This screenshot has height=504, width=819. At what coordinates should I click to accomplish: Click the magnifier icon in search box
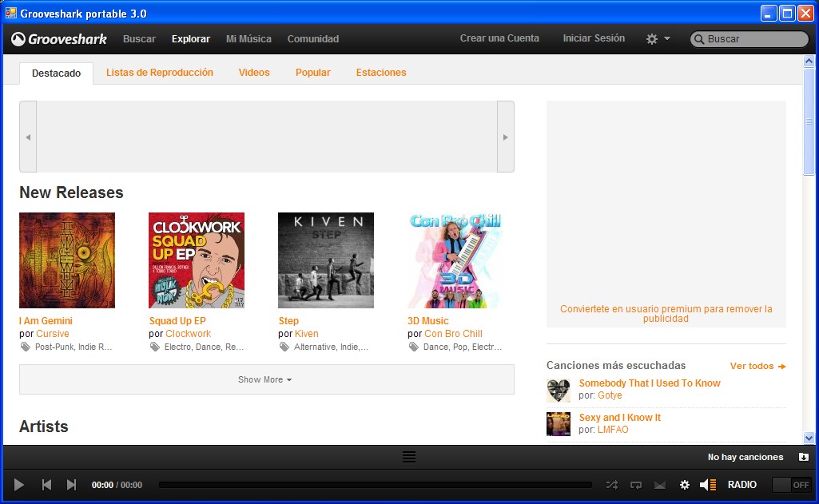pyautogui.click(x=699, y=39)
